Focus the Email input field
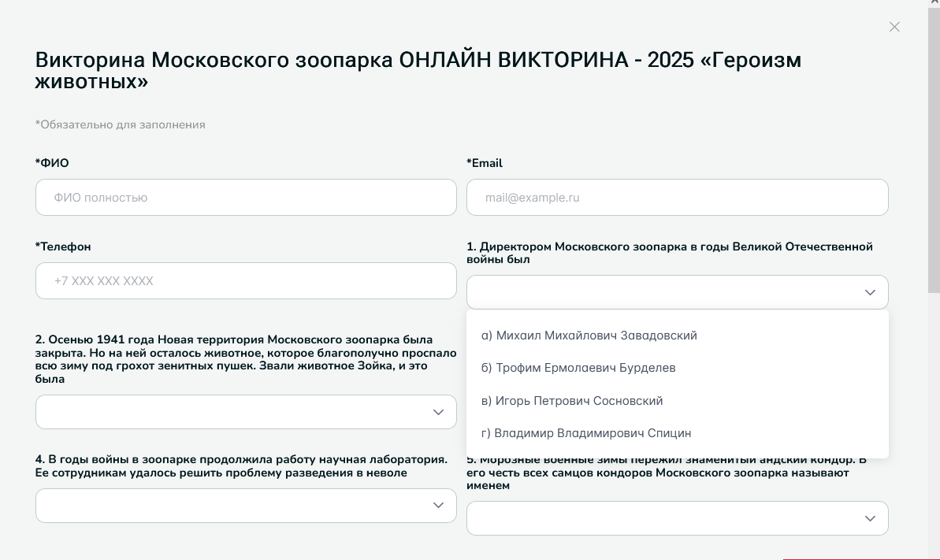This screenshot has height=560, width=940. click(x=678, y=197)
